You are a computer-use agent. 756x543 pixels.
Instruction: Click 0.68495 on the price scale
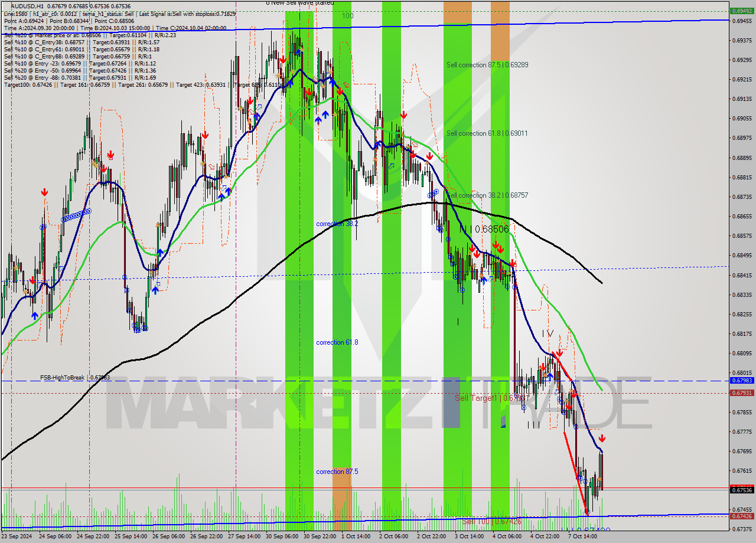(742, 256)
